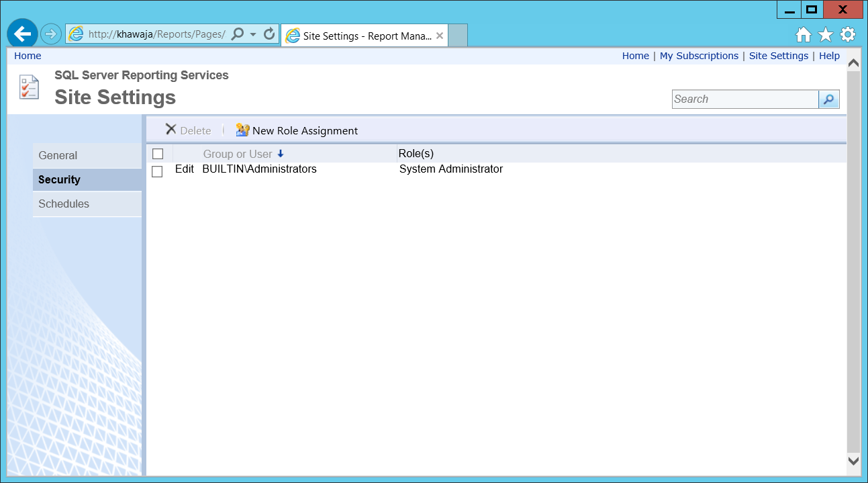Open the General settings page
Screen dimensions: 868x483
(87, 155)
